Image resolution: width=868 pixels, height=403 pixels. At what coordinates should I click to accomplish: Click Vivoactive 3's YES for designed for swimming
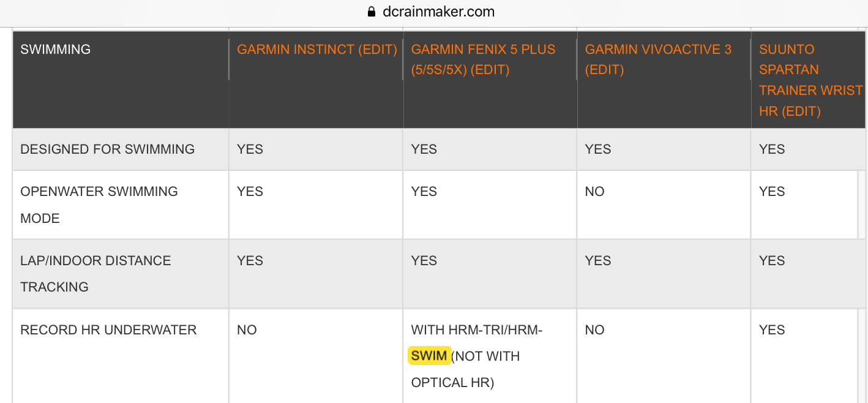(x=598, y=149)
